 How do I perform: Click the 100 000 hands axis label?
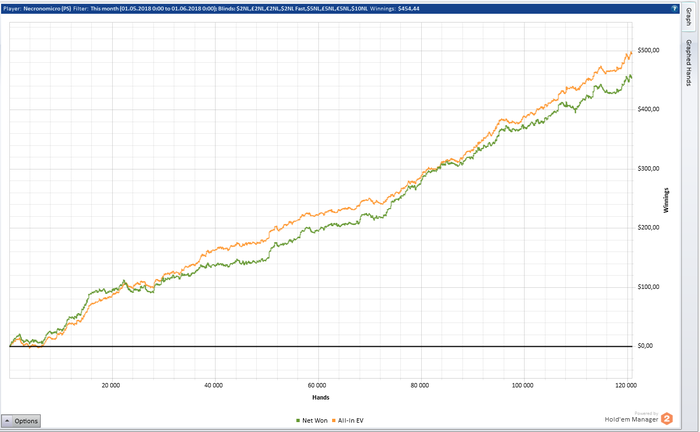[522, 386]
